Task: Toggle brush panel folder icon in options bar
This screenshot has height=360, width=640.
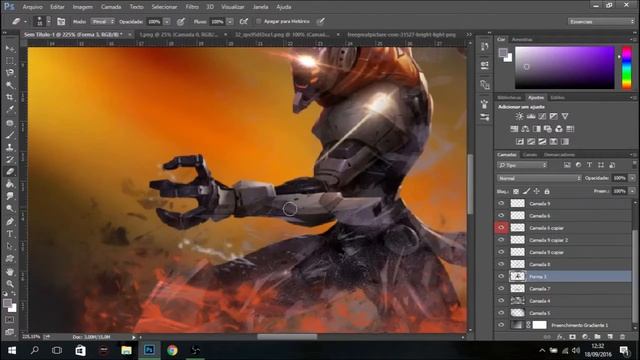Action: coord(61,21)
